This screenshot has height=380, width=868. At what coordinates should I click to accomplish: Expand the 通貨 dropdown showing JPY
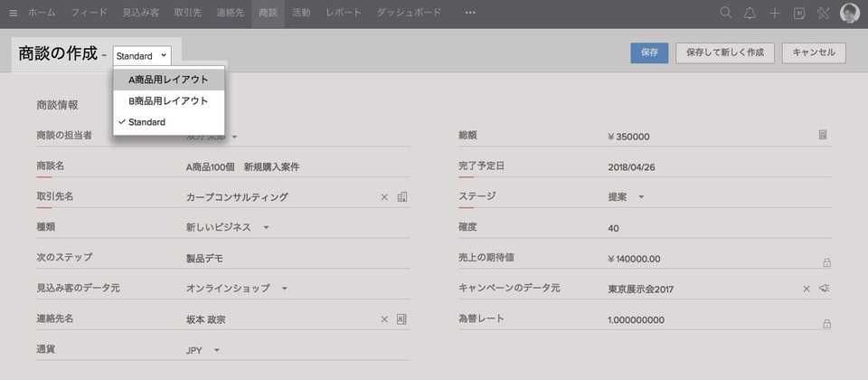(x=203, y=349)
